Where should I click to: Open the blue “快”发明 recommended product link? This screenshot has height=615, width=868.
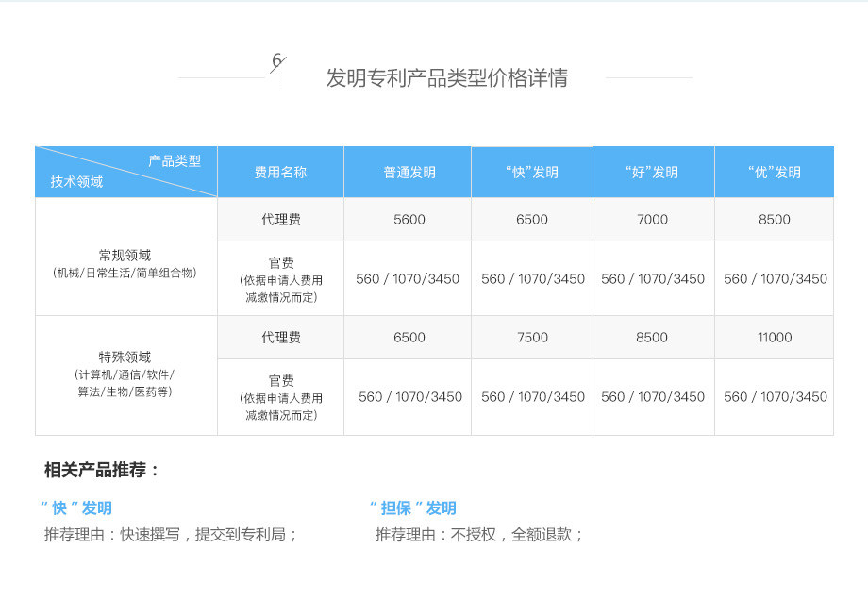pos(76,507)
